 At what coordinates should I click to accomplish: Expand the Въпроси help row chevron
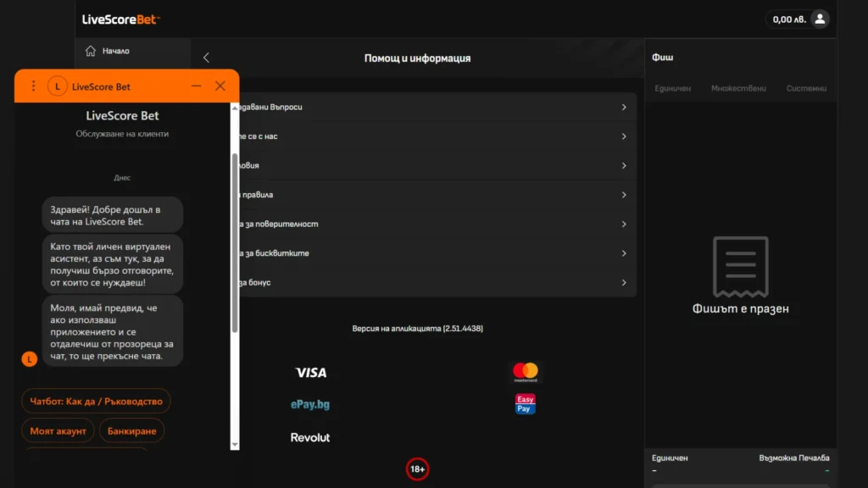pos(623,108)
